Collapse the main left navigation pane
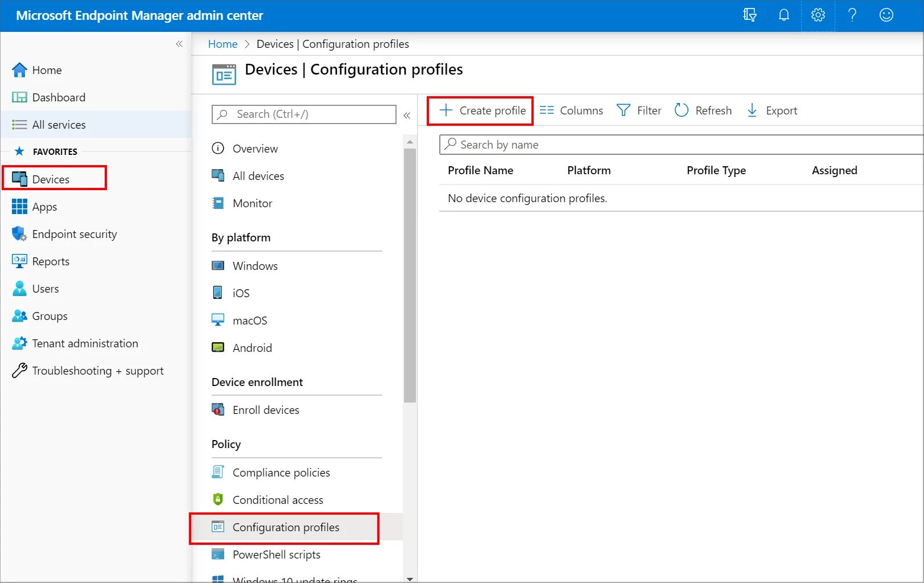This screenshot has height=583, width=924. [179, 44]
